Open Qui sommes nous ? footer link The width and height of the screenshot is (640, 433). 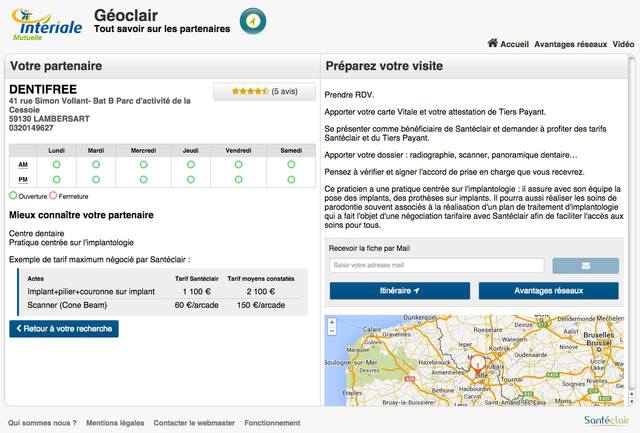[x=42, y=423]
